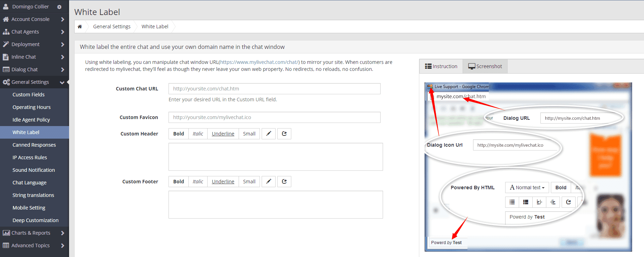Open the Instruction tab
644x257 pixels.
441,66
